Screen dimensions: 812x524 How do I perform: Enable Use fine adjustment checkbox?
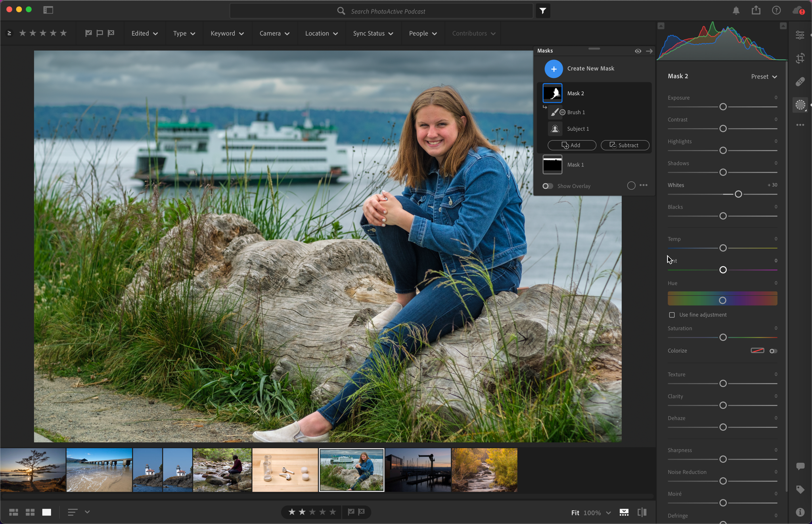tap(672, 315)
